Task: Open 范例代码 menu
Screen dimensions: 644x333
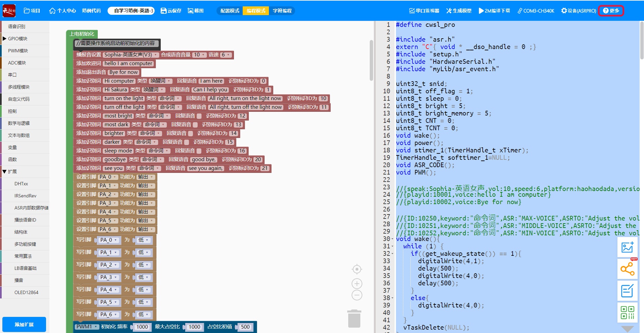Action: click(x=91, y=11)
